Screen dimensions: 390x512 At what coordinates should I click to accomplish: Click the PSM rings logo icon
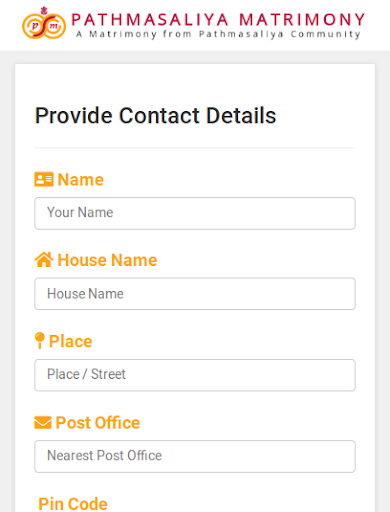pos(43,23)
